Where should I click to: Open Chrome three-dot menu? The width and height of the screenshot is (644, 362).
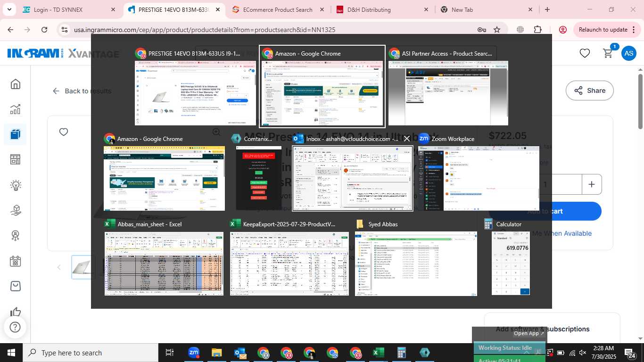point(634,30)
